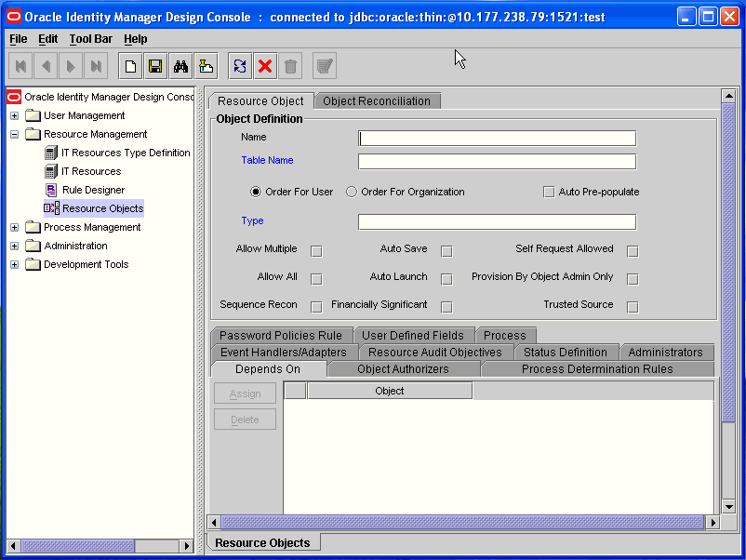The image size is (746, 560).
Task: Click the Delete button
Action: pyautogui.click(x=245, y=420)
